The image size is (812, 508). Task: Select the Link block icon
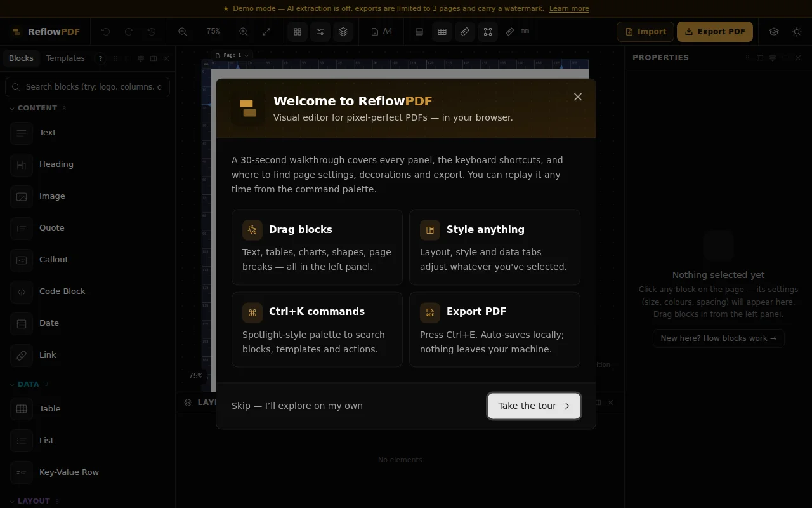click(22, 355)
